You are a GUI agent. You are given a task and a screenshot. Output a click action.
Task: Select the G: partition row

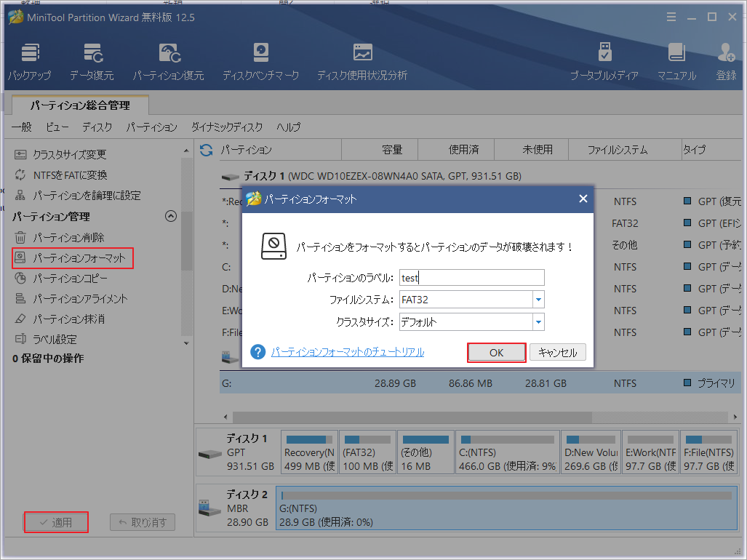click(480, 383)
